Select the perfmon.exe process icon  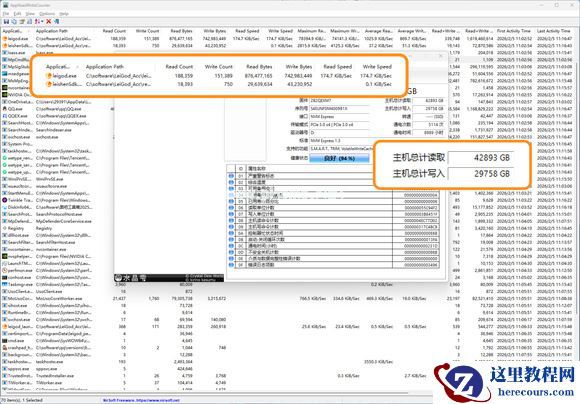(5, 270)
